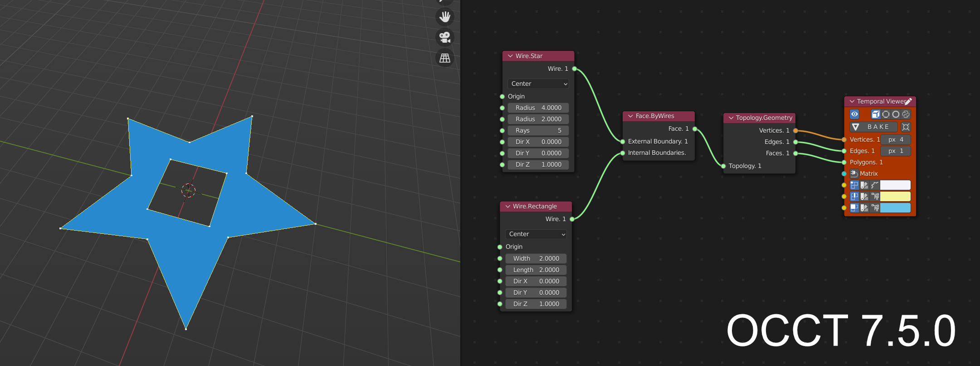
Task: Toggle Temporal Viewer eye visibility
Action: [x=854, y=114]
